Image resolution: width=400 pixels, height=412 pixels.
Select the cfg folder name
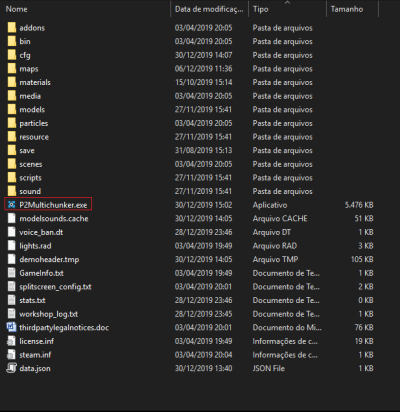coord(25,55)
